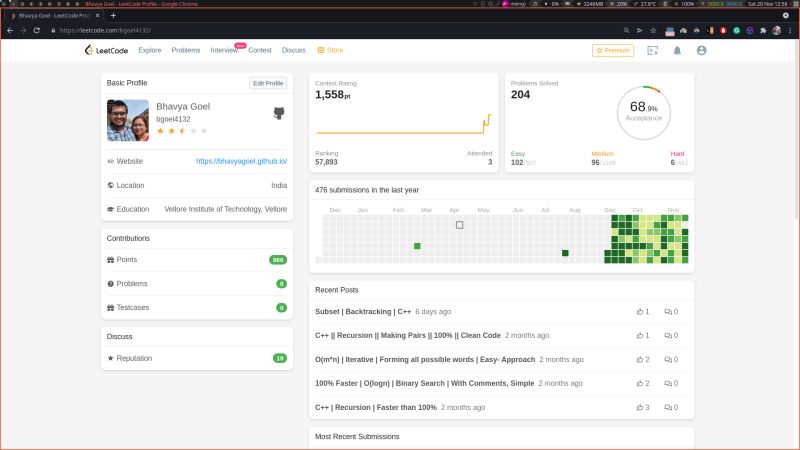Click the 'Easy' solved count 102

[517, 162]
